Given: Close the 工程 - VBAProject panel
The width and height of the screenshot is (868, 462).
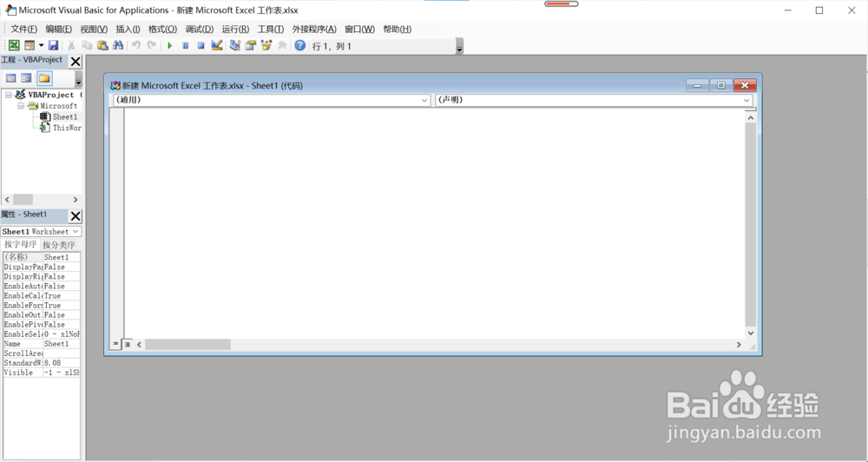Looking at the screenshot, I should click(x=76, y=62).
